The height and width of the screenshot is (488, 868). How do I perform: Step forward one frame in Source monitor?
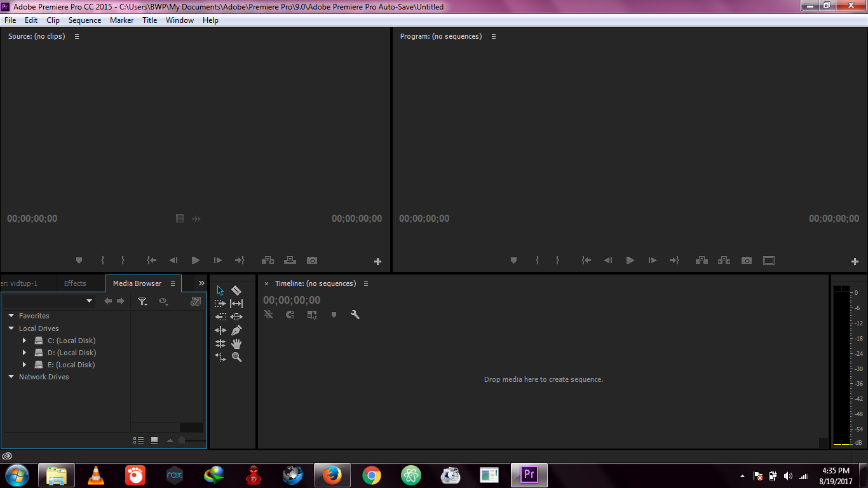[x=218, y=261]
